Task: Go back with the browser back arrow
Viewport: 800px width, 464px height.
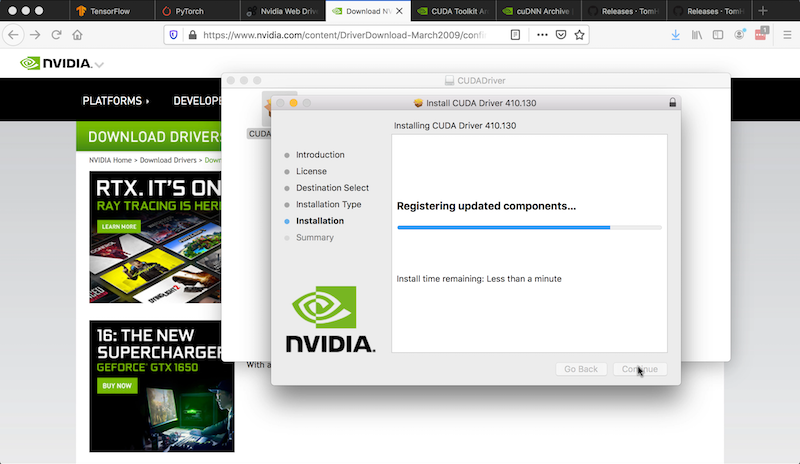Action: tap(14, 35)
